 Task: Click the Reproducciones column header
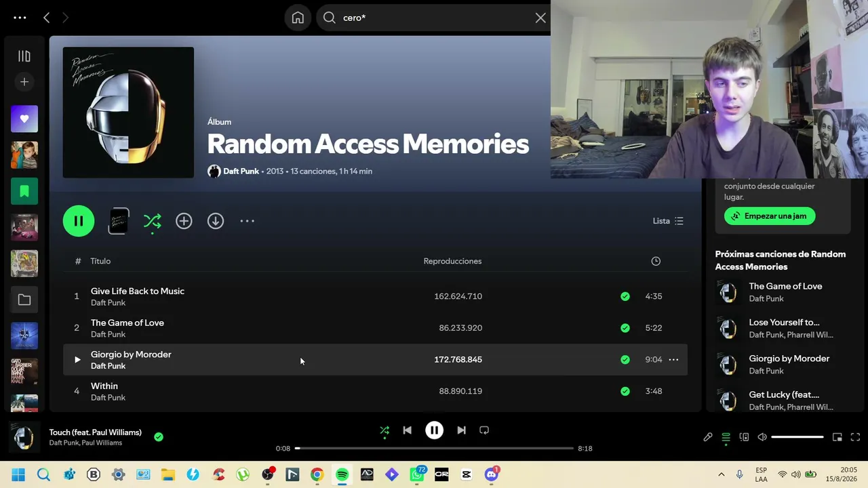point(452,261)
